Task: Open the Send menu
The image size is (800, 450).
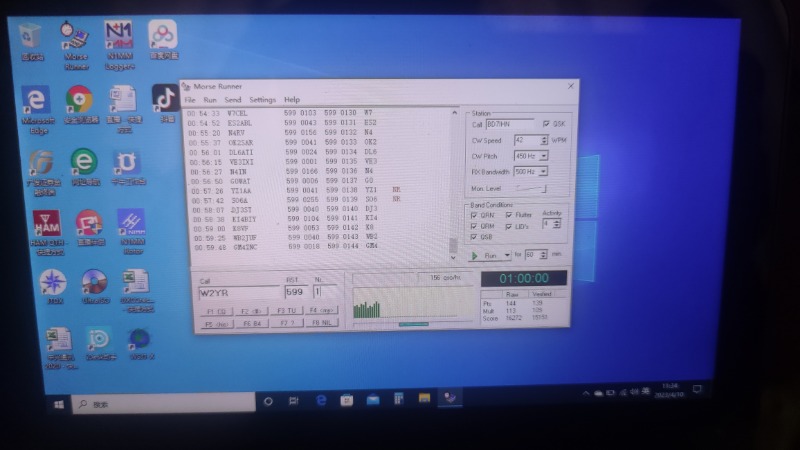Action: pos(233,100)
